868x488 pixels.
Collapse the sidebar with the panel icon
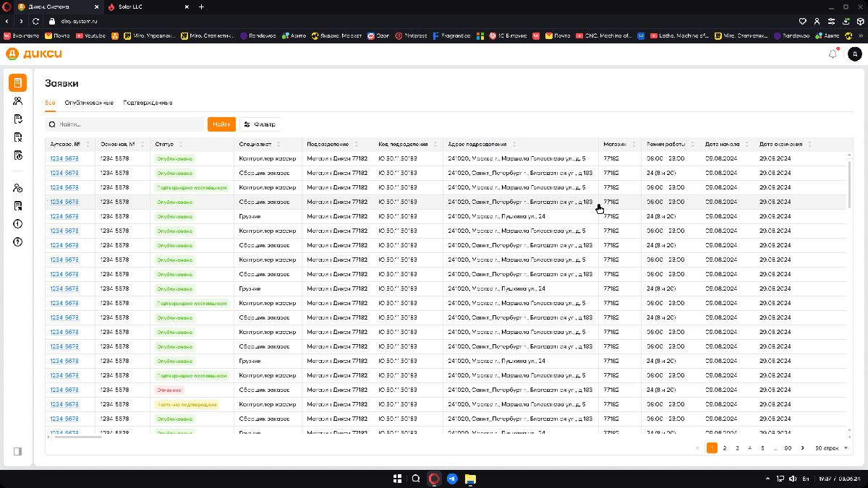coord(18,451)
